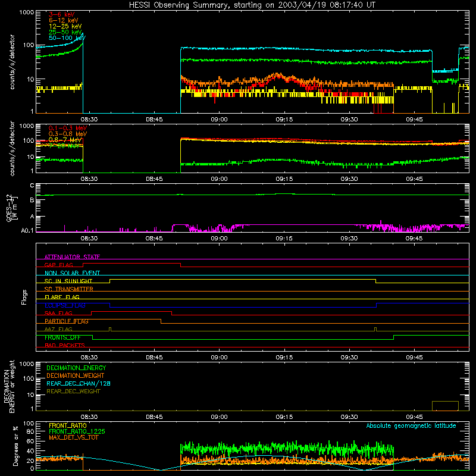Click the C class tick on GOES axis
This screenshot has width=476, height=476.
(32, 186)
